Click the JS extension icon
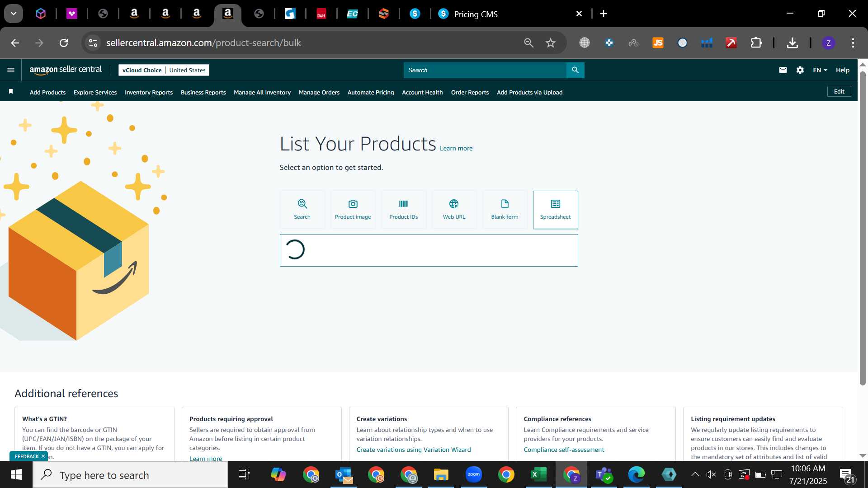 [658, 43]
